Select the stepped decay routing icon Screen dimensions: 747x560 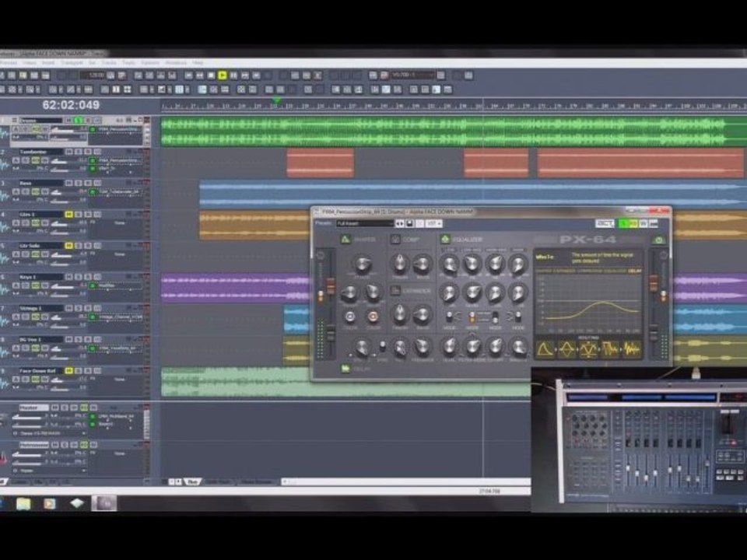coord(610,350)
